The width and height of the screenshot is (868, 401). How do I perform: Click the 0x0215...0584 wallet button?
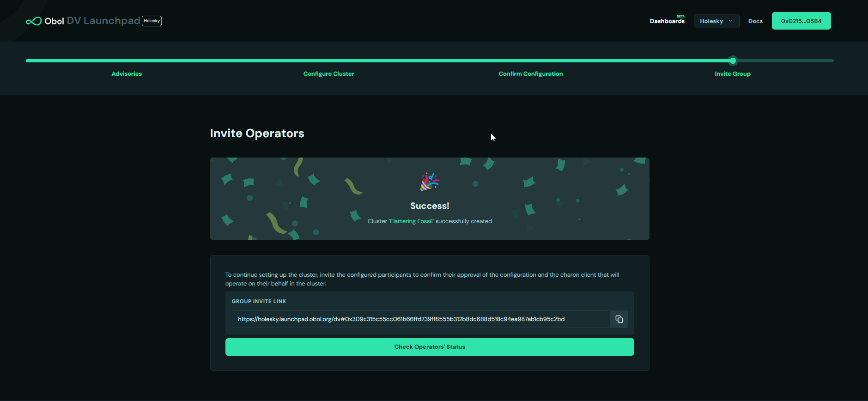pos(801,21)
